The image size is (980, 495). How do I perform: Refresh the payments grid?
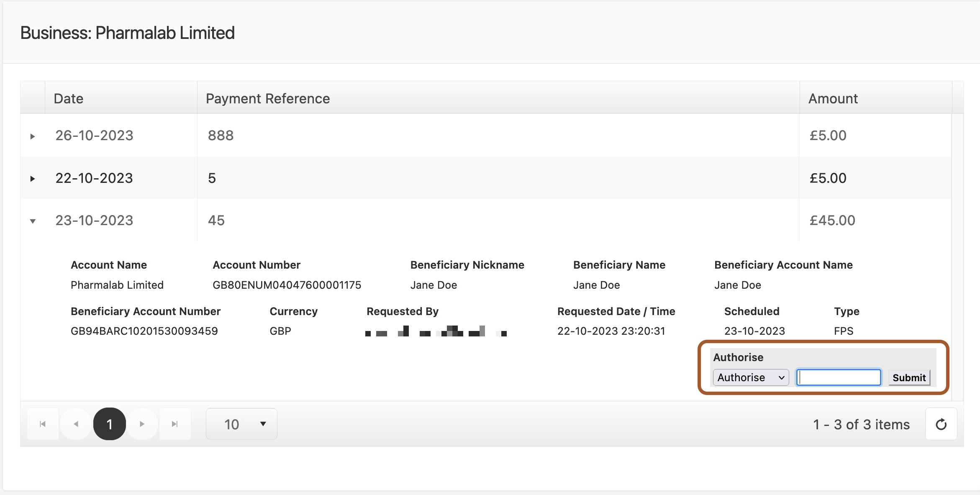[941, 424]
